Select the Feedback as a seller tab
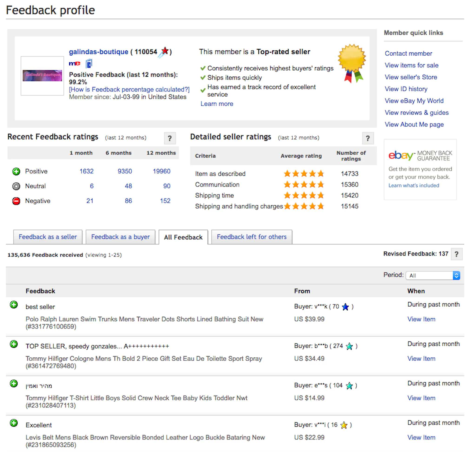This screenshot has width=476, height=452. tap(48, 237)
